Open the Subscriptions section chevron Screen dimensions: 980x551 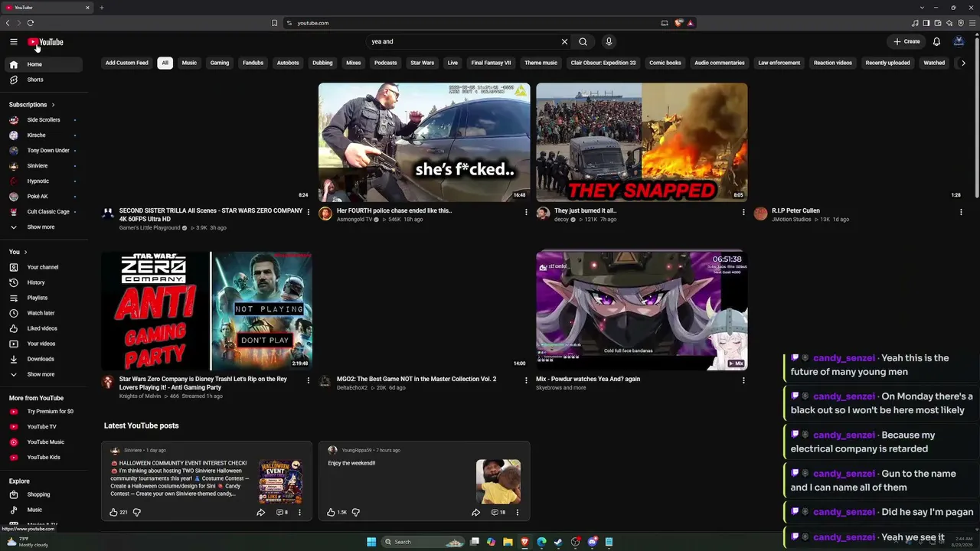tap(53, 105)
